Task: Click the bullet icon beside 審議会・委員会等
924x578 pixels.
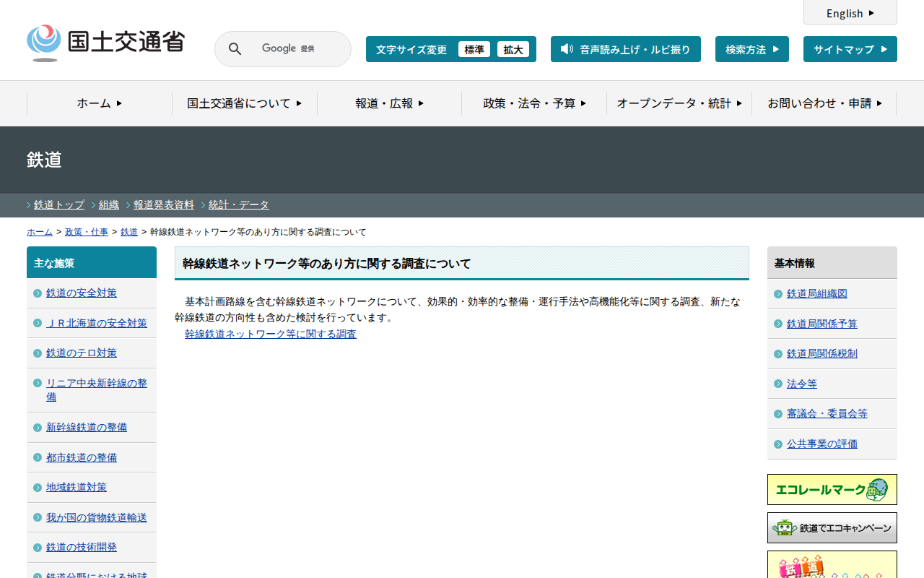Action: [778, 414]
